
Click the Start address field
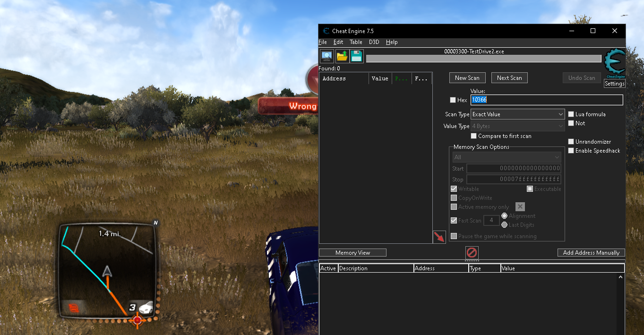tap(514, 169)
